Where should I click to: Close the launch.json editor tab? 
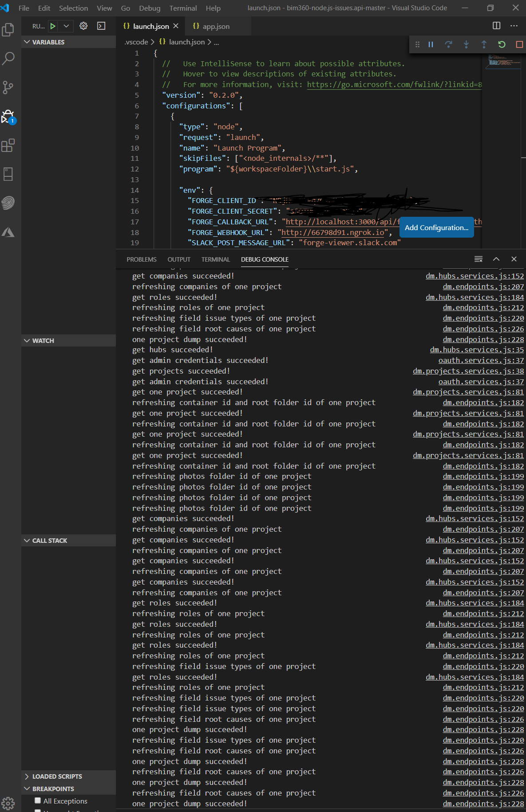tap(176, 26)
